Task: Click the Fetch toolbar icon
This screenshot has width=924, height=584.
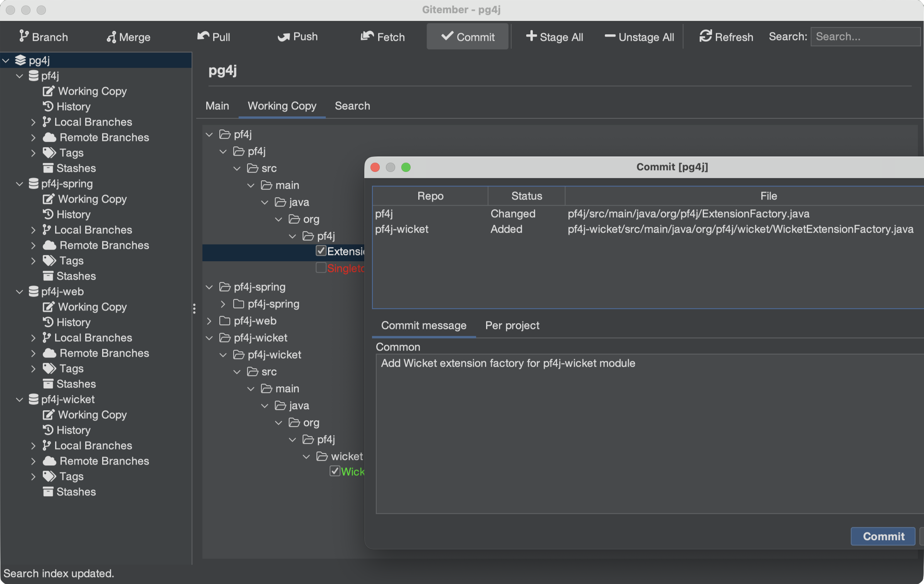Action: click(x=367, y=36)
